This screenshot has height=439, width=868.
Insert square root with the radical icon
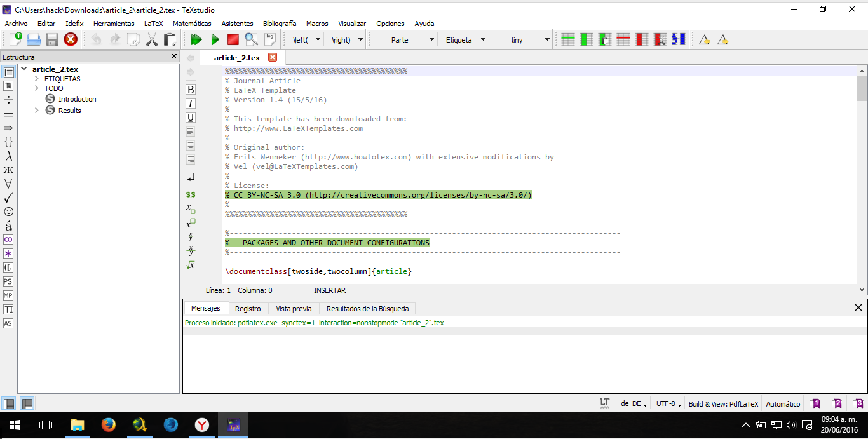click(x=191, y=265)
